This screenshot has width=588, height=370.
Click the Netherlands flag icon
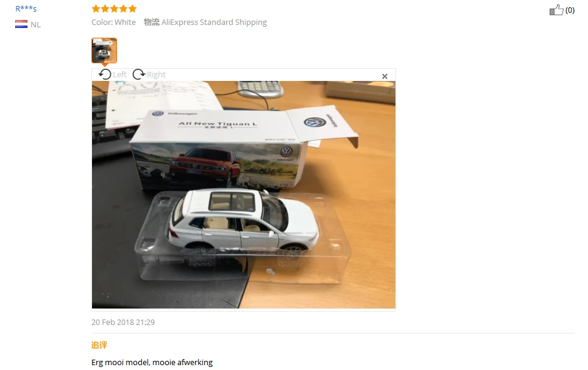pos(21,24)
